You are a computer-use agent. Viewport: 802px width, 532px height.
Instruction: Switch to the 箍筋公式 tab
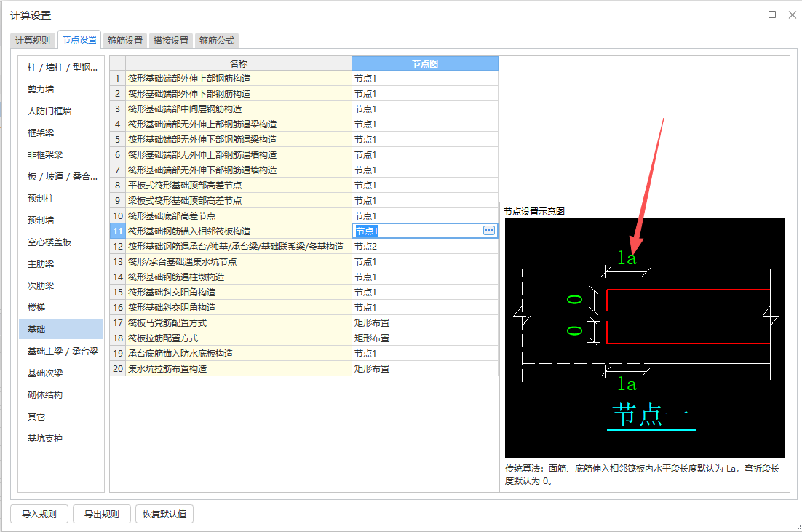[x=217, y=41]
